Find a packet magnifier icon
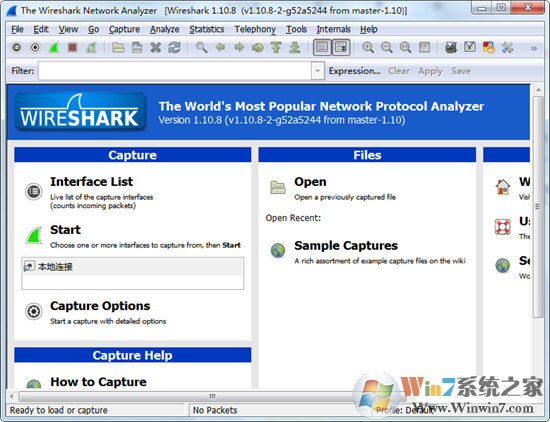The image size is (550, 422). pos(201,47)
